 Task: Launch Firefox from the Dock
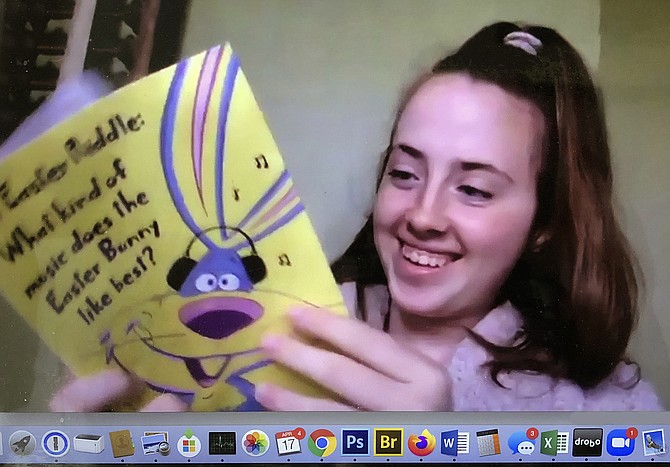421,443
